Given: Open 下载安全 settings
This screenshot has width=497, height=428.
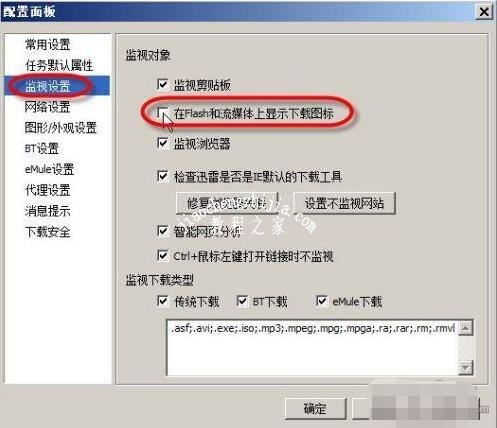Looking at the screenshot, I should point(48,232).
